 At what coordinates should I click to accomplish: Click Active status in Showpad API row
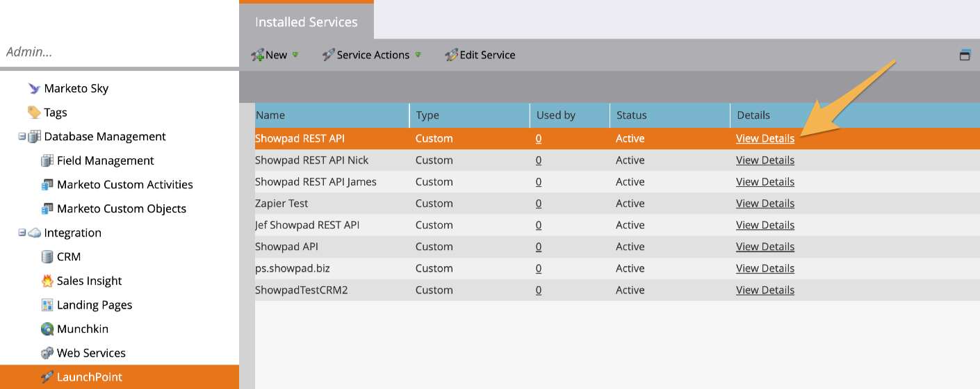[630, 246]
